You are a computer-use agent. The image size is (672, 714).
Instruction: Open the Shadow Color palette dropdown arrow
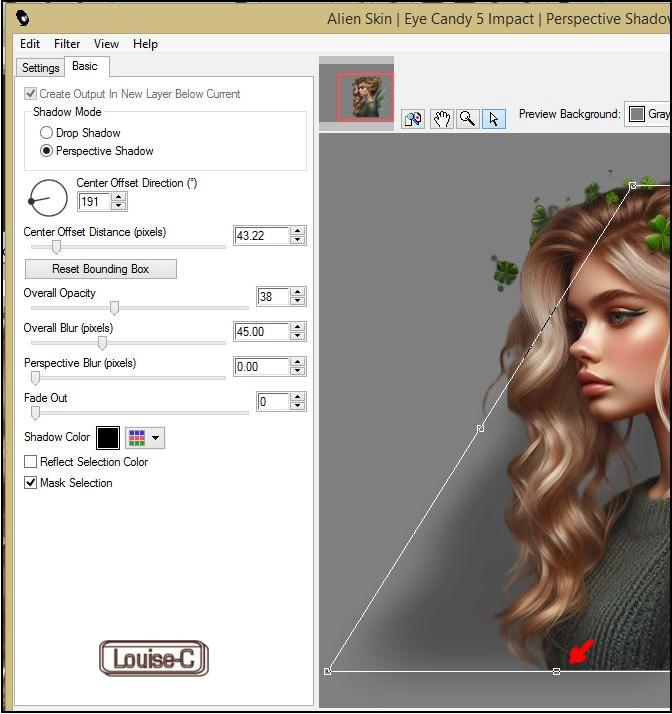click(156, 438)
